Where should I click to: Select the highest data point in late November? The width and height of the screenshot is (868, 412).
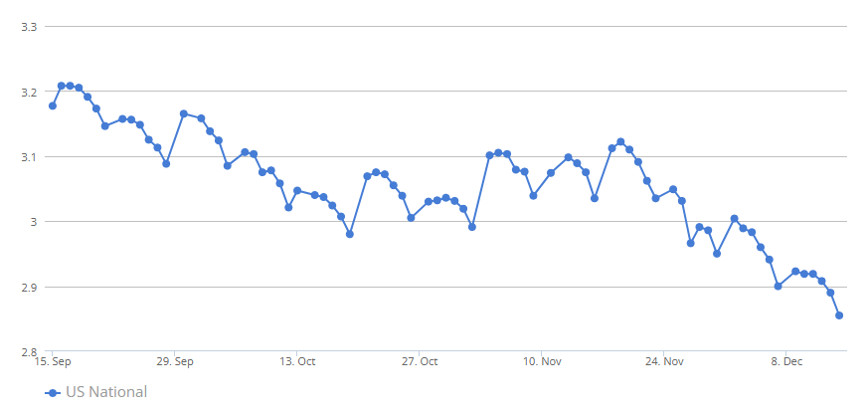[620, 141]
